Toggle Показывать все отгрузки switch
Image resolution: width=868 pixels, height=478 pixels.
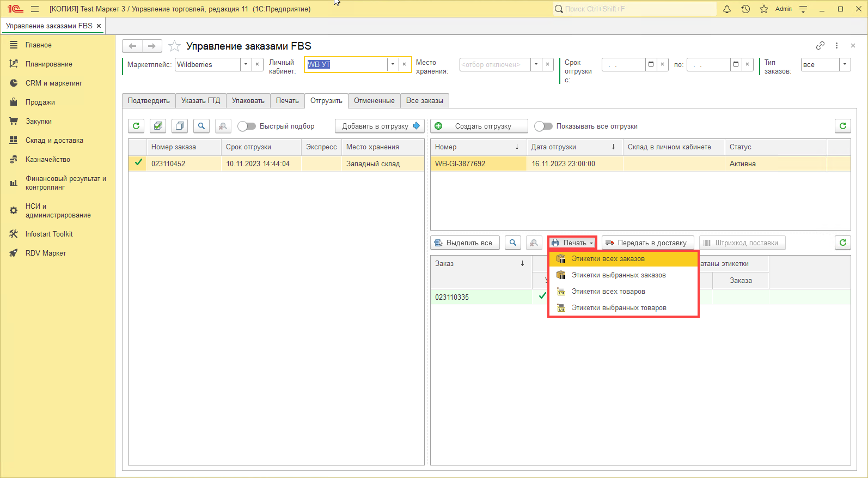(543, 126)
